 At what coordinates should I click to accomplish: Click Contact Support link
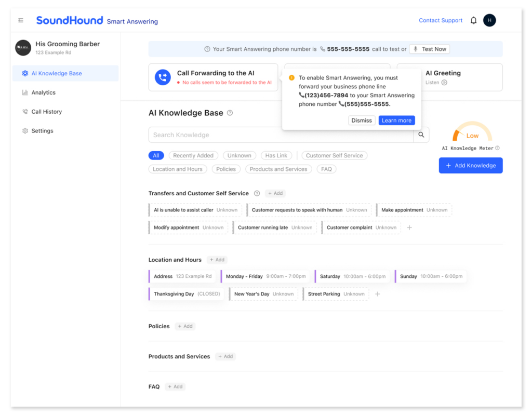441,20
